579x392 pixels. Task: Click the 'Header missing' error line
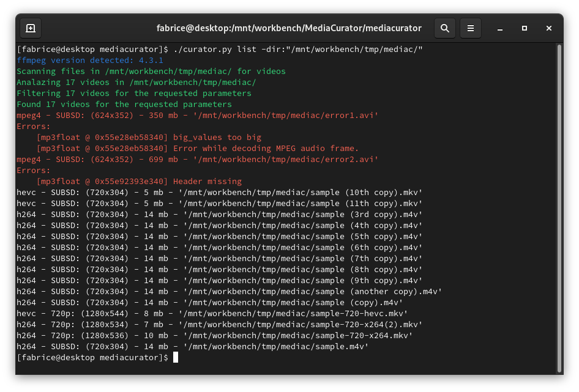pos(139,182)
